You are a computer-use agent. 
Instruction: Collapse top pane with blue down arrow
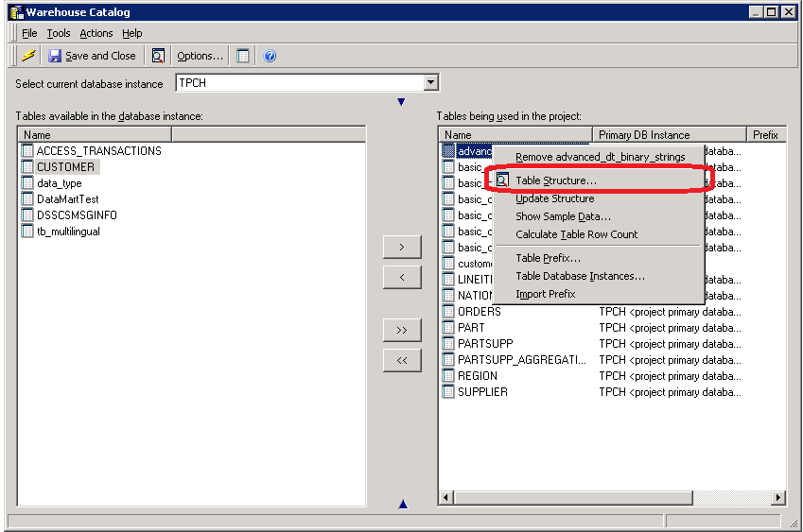tap(401, 102)
